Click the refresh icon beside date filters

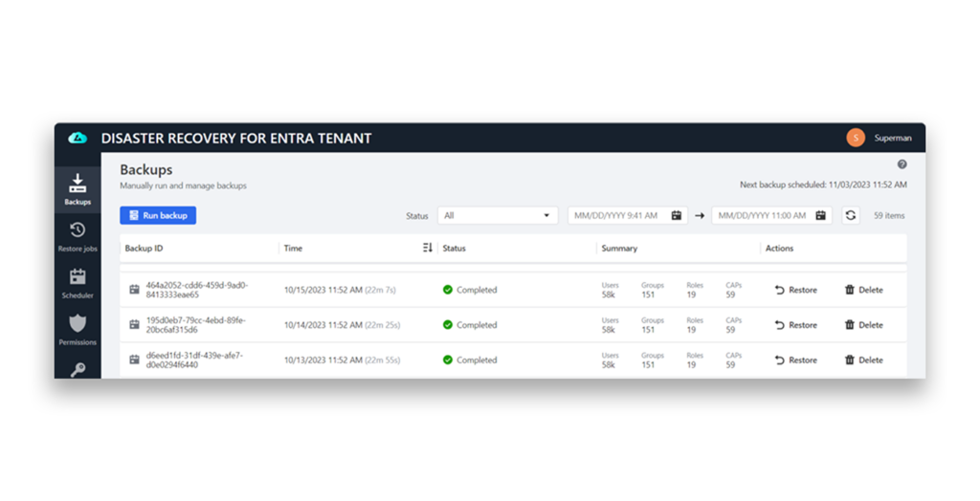click(x=850, y=216)
